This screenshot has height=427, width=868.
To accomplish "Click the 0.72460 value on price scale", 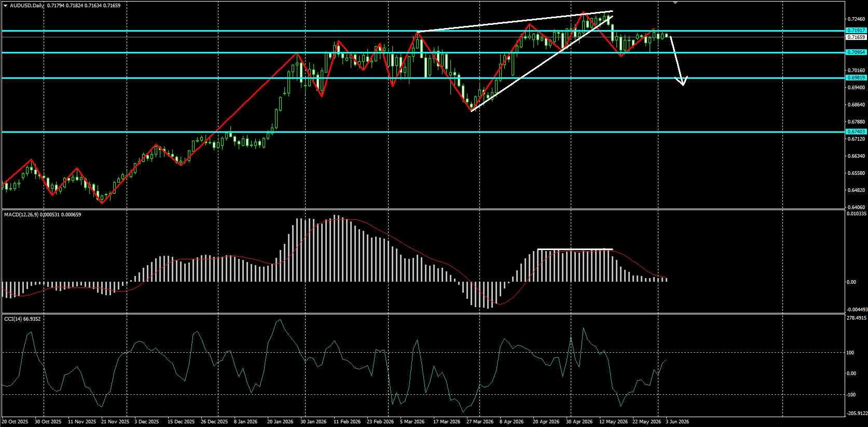I will (x=856, y=19).
